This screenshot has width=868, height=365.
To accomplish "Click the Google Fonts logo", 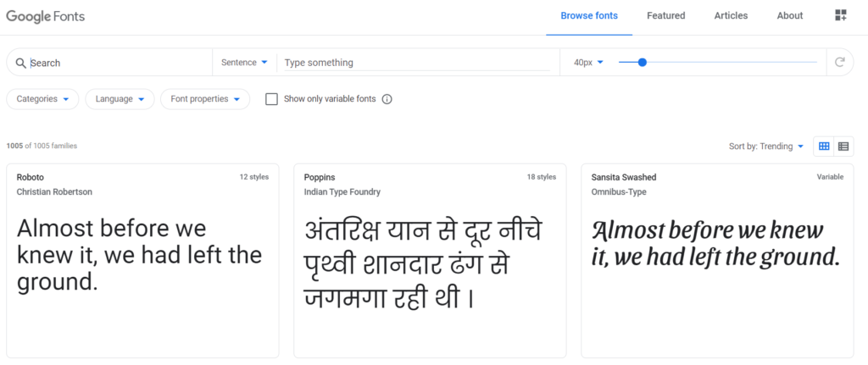I will (x=46, y=16).
